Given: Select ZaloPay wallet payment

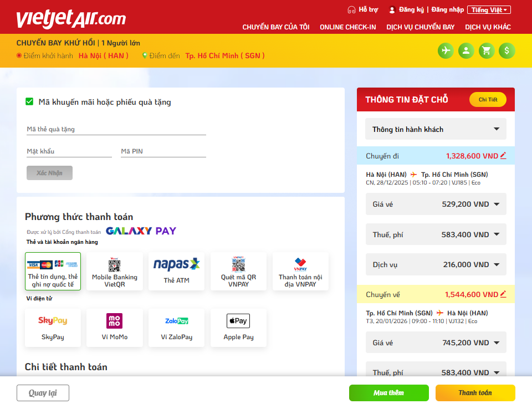Looking at the screenshot, I should (176, 327).
